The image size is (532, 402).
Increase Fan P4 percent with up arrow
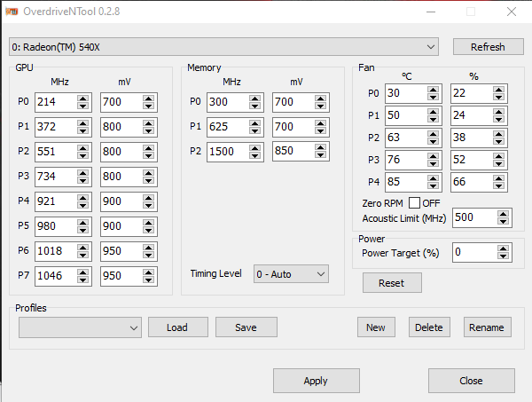coord(498,178)
